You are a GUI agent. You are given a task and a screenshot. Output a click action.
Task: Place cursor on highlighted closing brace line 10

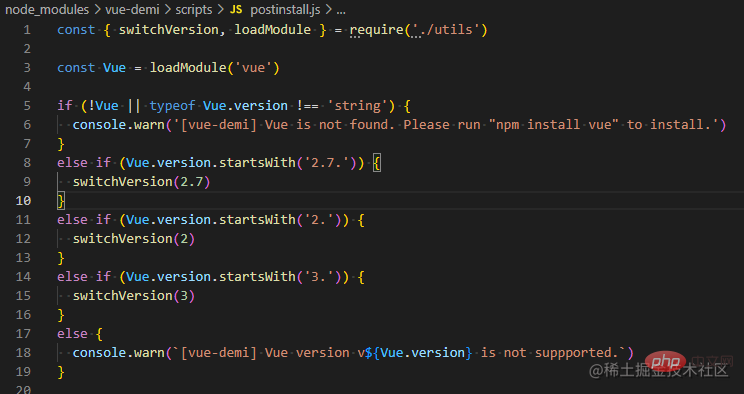[61, 201]
